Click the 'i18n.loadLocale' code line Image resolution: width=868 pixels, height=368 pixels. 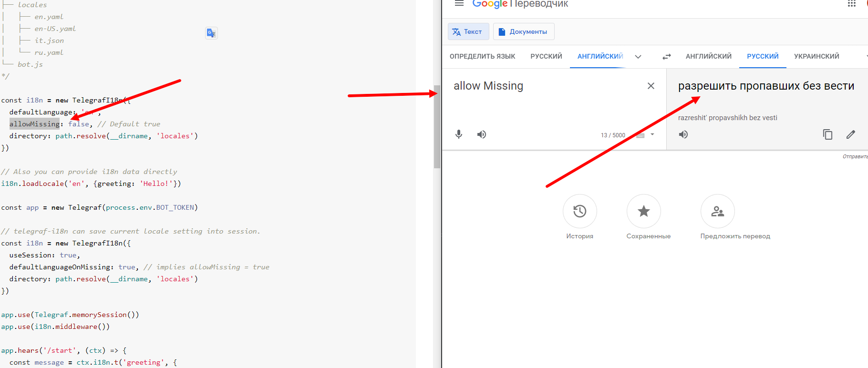[91, 184]
